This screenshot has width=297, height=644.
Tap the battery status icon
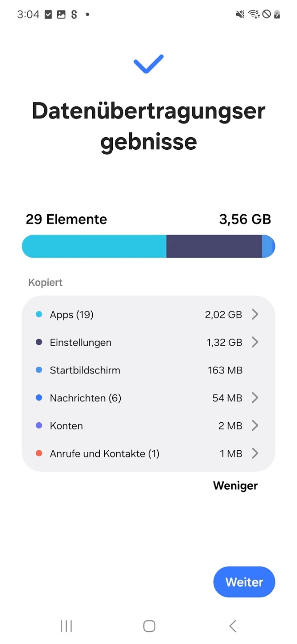(277, 14)
